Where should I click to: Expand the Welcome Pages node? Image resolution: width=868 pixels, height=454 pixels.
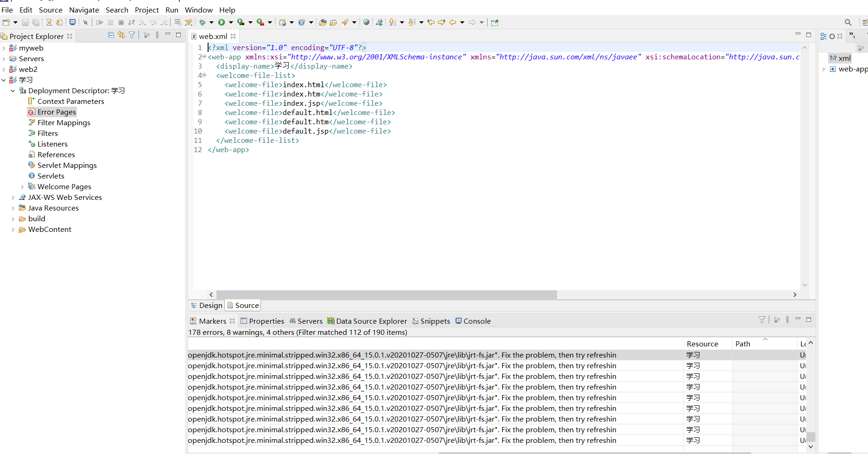click(x=22, y=187)
